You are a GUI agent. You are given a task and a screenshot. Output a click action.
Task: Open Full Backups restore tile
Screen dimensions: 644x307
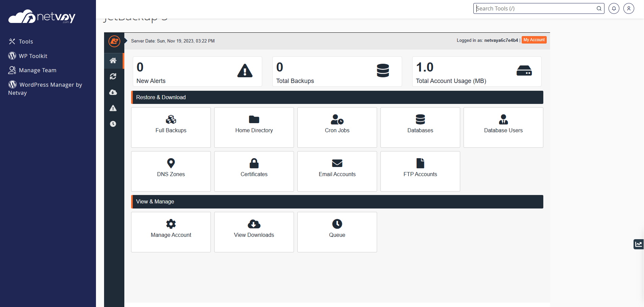(x=171, y=128)
